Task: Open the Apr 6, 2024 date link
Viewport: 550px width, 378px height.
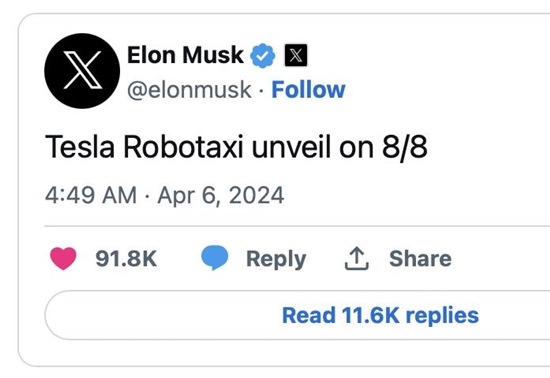Action: click(221, 195)
